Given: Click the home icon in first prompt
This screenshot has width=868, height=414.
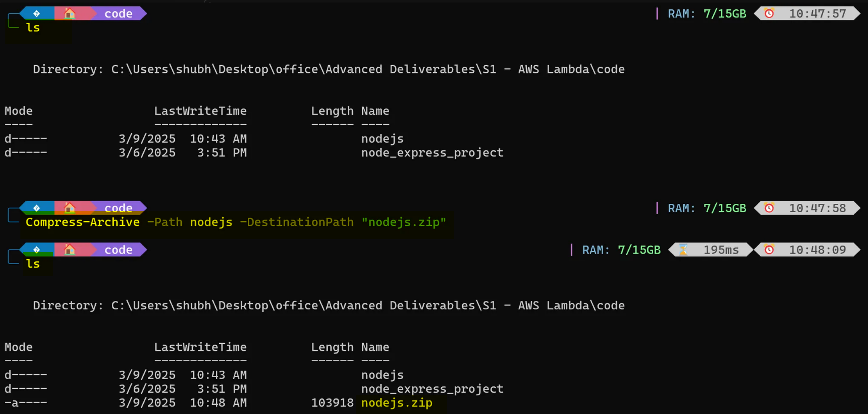Looking at the screenshot, I should 70,14.
